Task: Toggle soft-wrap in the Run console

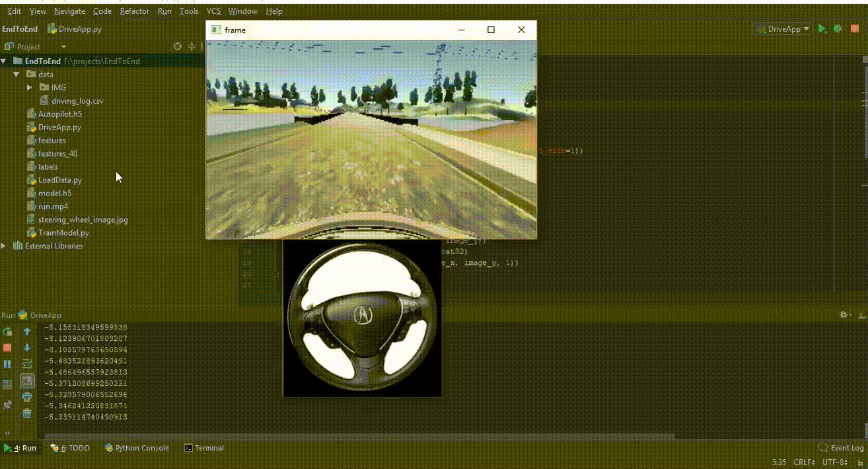Action: pyautogui.click(x=27, y=364)
